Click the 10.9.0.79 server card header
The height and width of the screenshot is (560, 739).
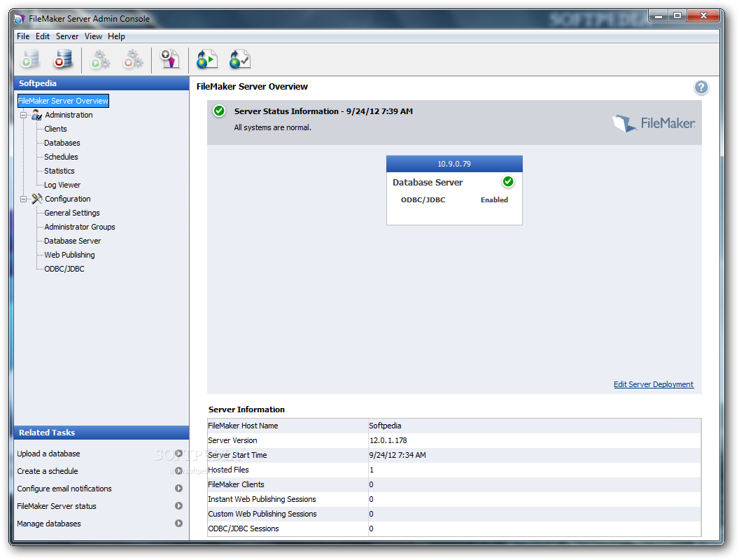454,164
